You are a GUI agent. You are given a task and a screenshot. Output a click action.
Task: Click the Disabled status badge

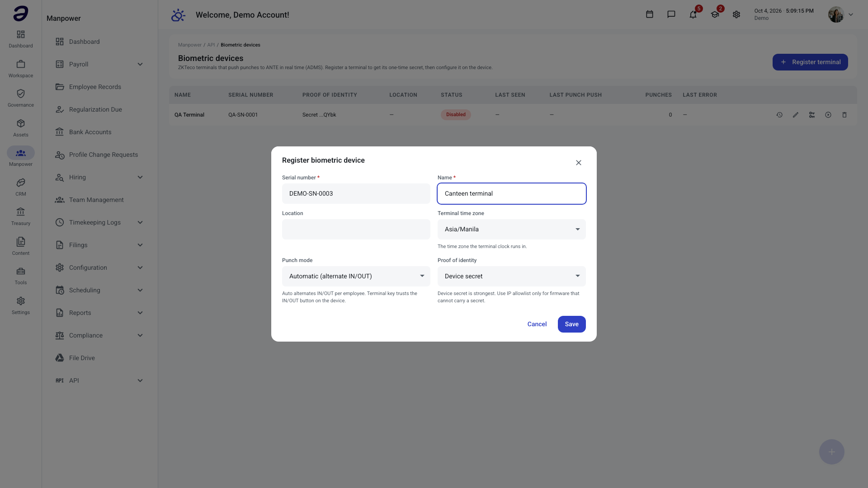coord(456,115)
